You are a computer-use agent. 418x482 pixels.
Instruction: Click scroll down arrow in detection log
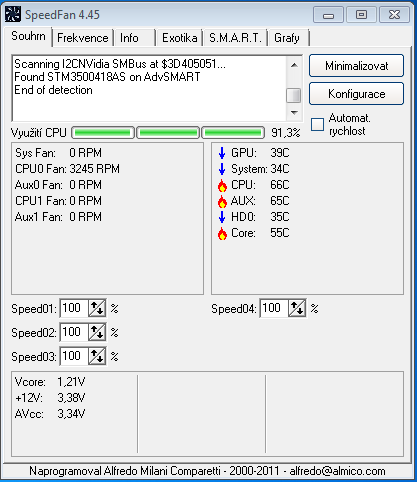[x=294, y=113]
